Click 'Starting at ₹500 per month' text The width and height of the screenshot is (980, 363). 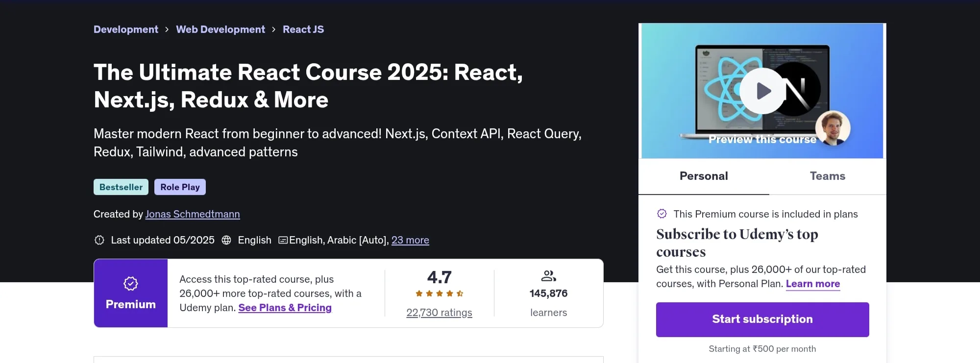(762, 349)
